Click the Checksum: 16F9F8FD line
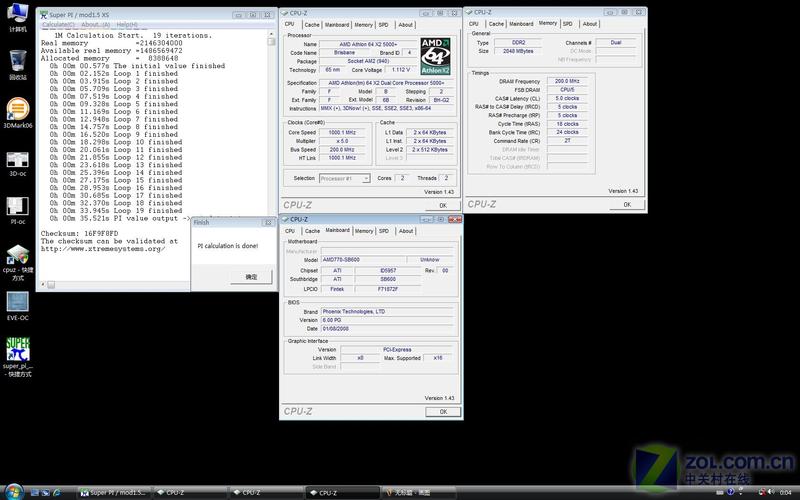800x500 pixels. (80, 234)
